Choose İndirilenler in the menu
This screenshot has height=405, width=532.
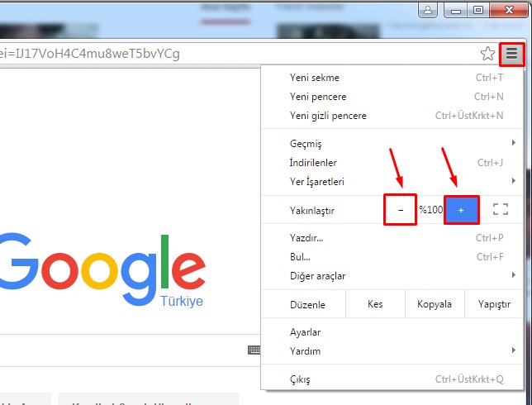click(313, 163)
